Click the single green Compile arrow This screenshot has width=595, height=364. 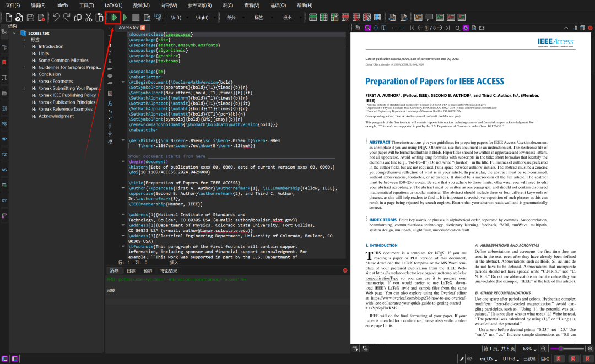125,18
